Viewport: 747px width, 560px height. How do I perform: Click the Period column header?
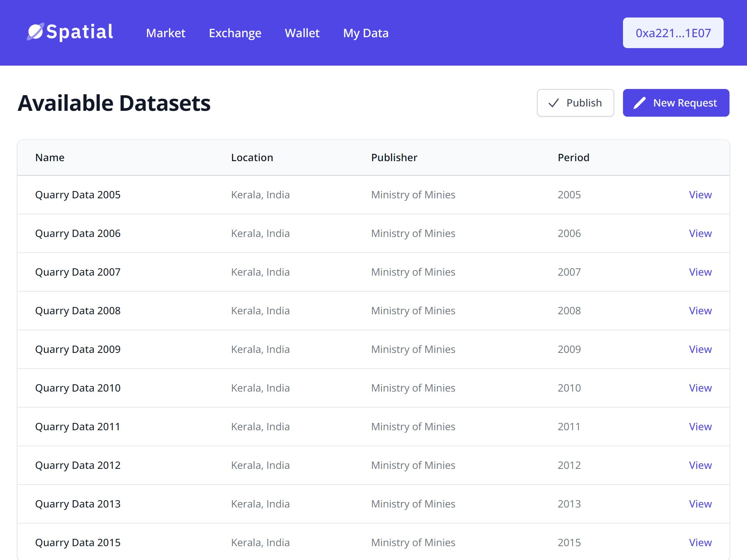573,157
